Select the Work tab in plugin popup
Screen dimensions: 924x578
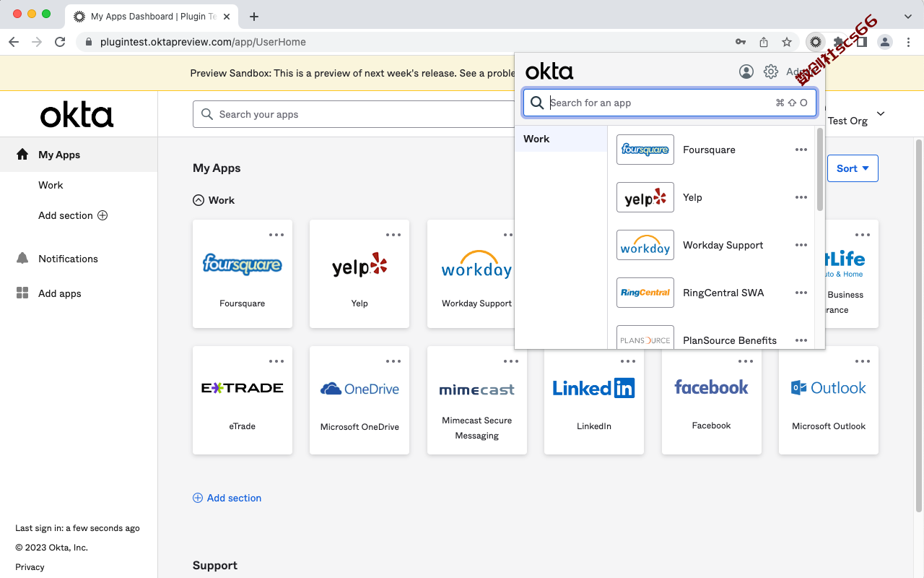[x=561, y=139]
